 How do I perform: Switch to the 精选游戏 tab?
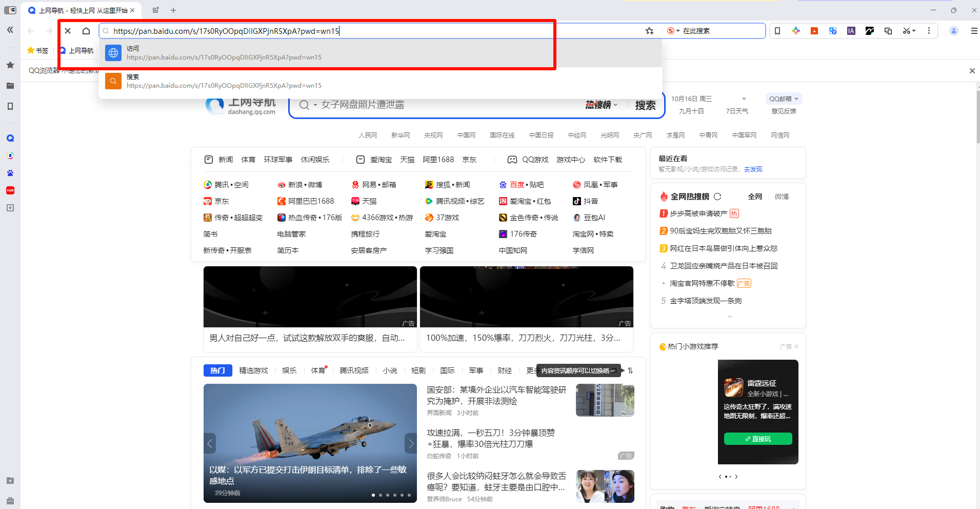tap(253, 370)
